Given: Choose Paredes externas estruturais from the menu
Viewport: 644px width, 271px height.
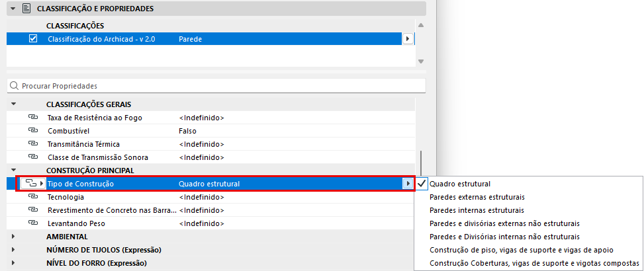Looking at the screenshot, I should click(x=477, y=197).
